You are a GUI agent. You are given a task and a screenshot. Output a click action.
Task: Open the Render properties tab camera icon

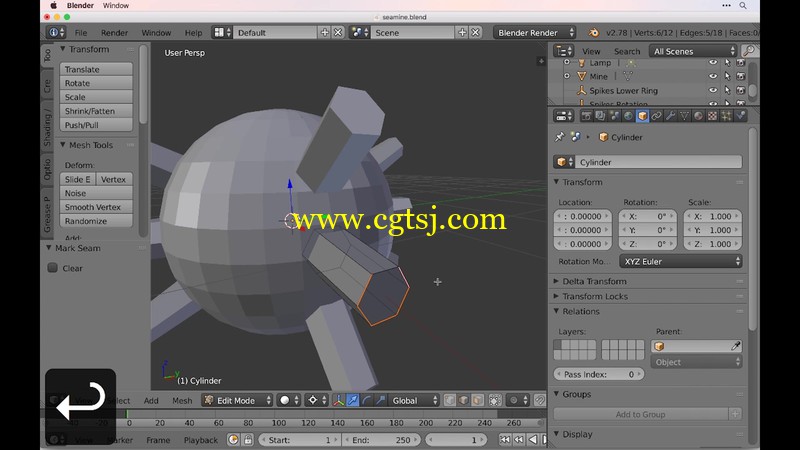tap(586, 116)
